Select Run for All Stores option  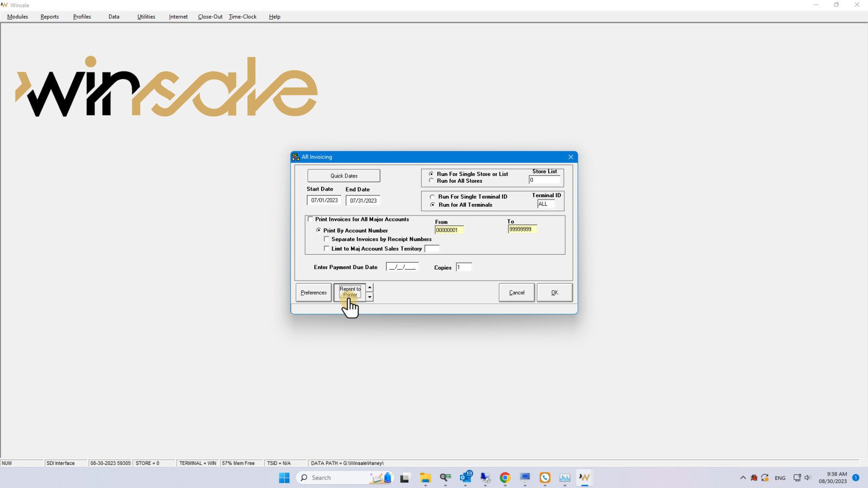(x=432, y=181)
